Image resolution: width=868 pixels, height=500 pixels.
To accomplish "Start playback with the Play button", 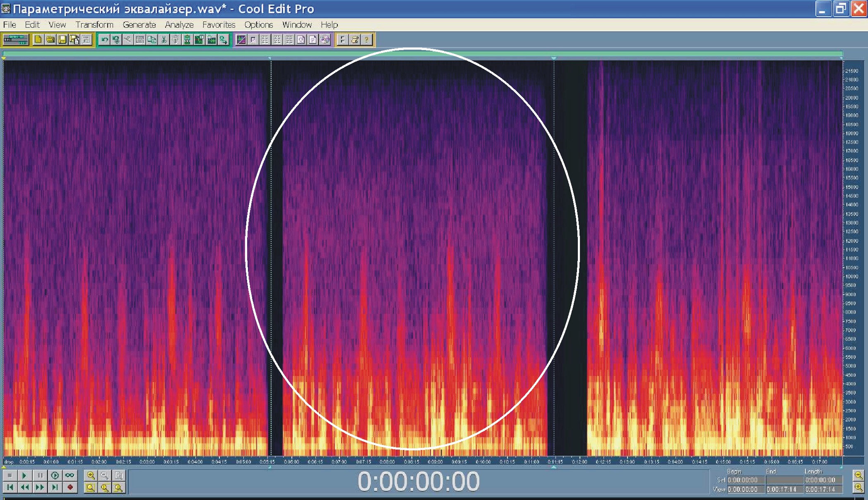I will [25, 475].
